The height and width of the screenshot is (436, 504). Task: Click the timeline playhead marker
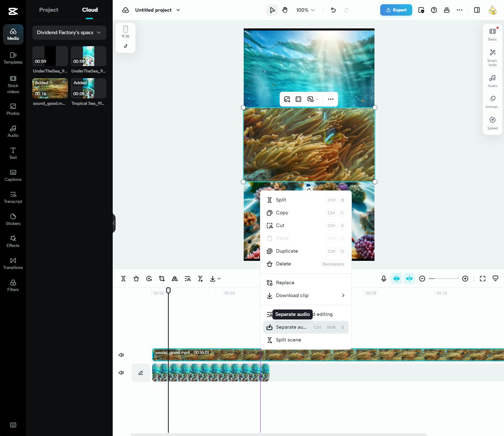[169, 290]
